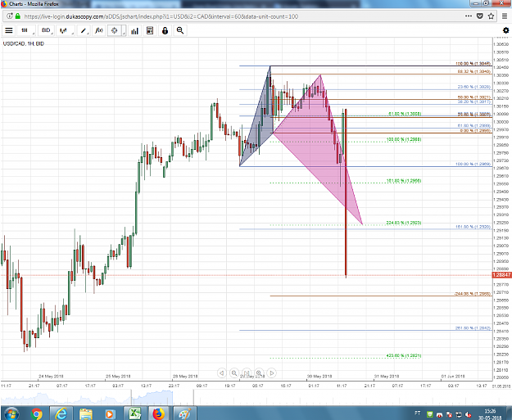Click the USD/CAD, 1H, BID chart title
This screenshot has height=420, width=512.
point(24,43)
